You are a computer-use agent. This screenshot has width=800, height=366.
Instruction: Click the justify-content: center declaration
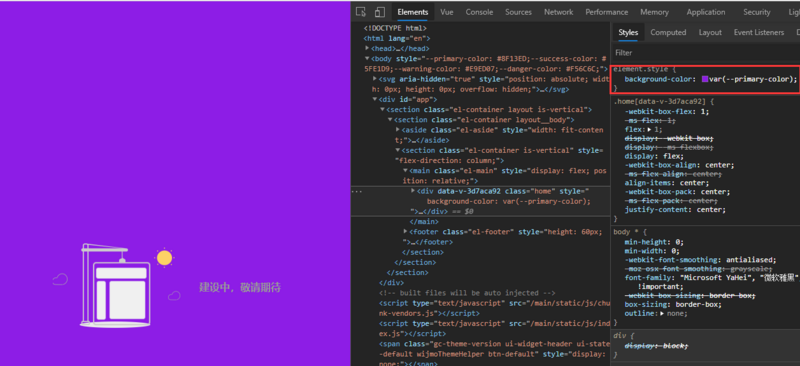pyautogui.click(x=676, y=209)
